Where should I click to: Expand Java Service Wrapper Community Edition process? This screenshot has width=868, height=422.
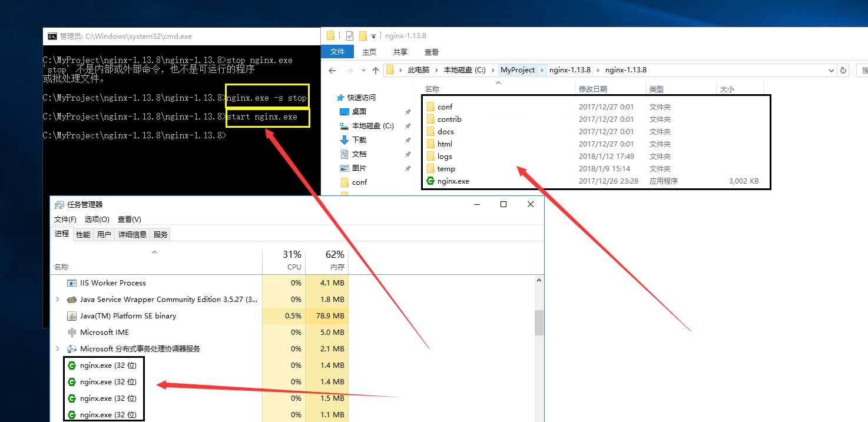[57, 300]
